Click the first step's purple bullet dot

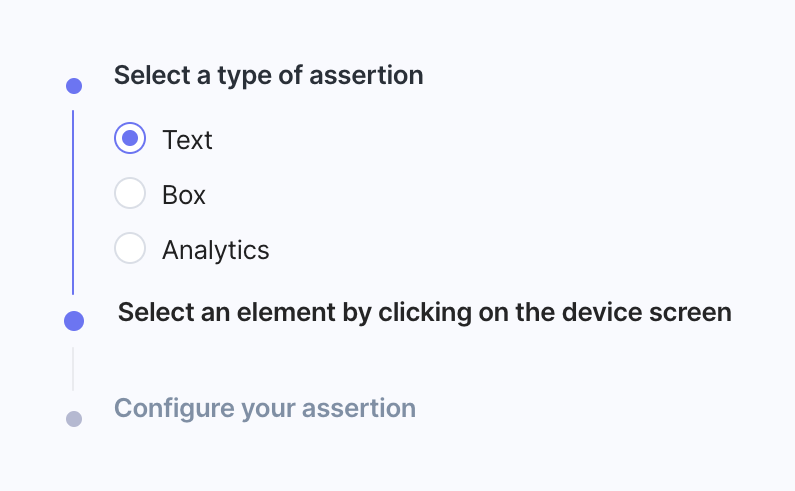[x=73, y=86]
